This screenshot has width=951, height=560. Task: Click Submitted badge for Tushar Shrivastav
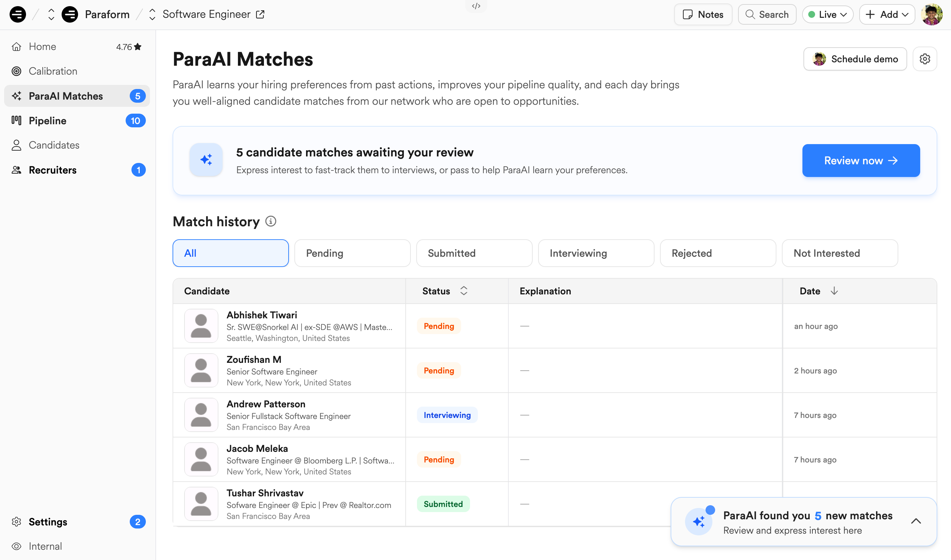443,504
